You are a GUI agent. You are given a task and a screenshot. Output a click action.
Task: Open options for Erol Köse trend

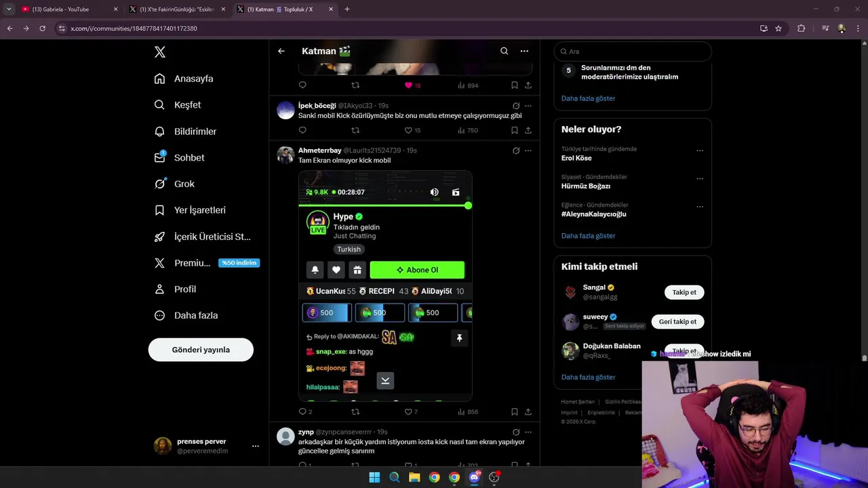[x=700, y=150]
